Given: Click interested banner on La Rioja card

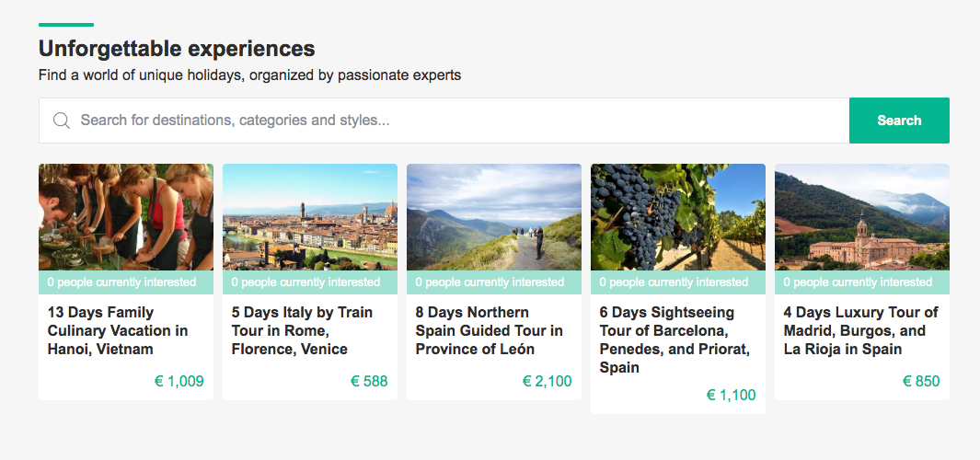Looking at the screenshot, I should pyautogui.click(x=859, y=282).
